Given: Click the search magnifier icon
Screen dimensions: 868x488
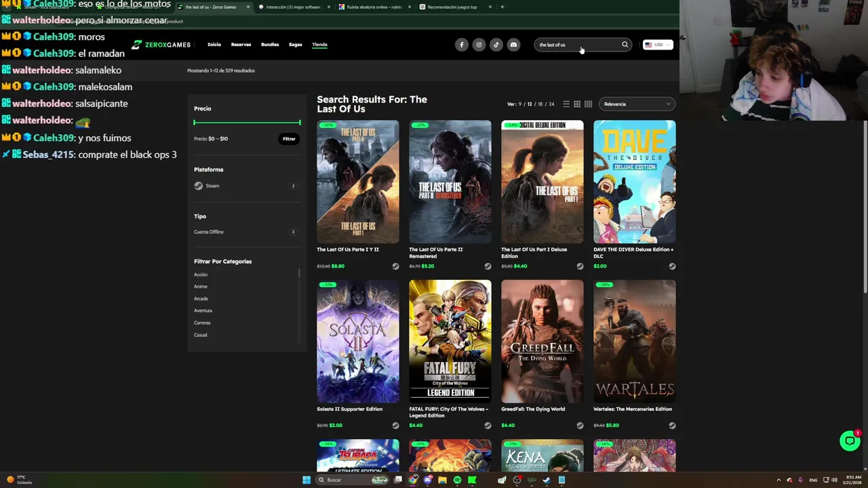Looking at the screenshot, I should click(625, 45).
